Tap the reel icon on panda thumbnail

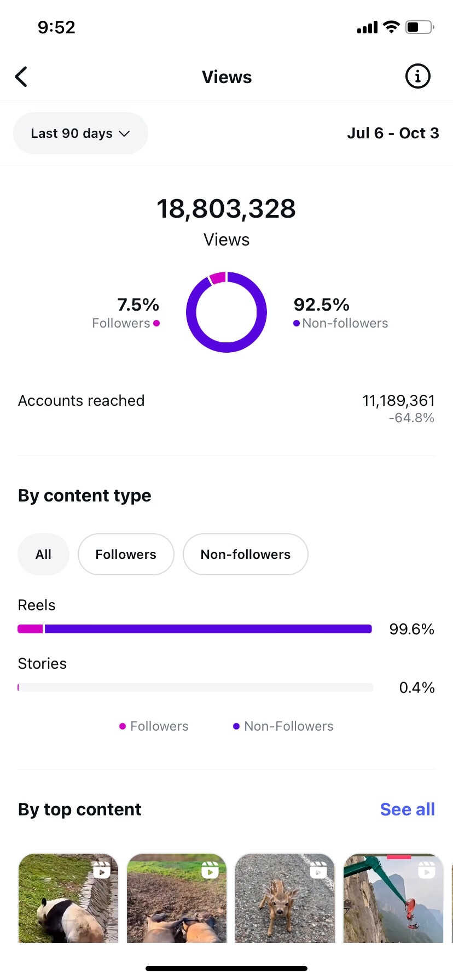(x=102, y=870)
